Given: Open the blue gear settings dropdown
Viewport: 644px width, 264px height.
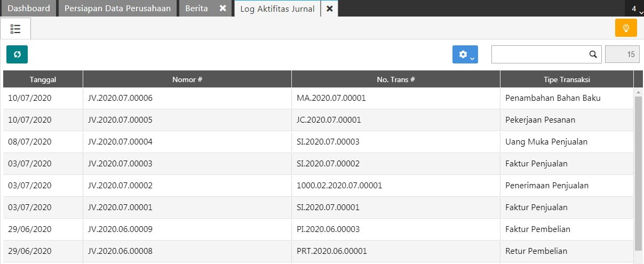Looking at the screenshot, I should coord(465,54).
